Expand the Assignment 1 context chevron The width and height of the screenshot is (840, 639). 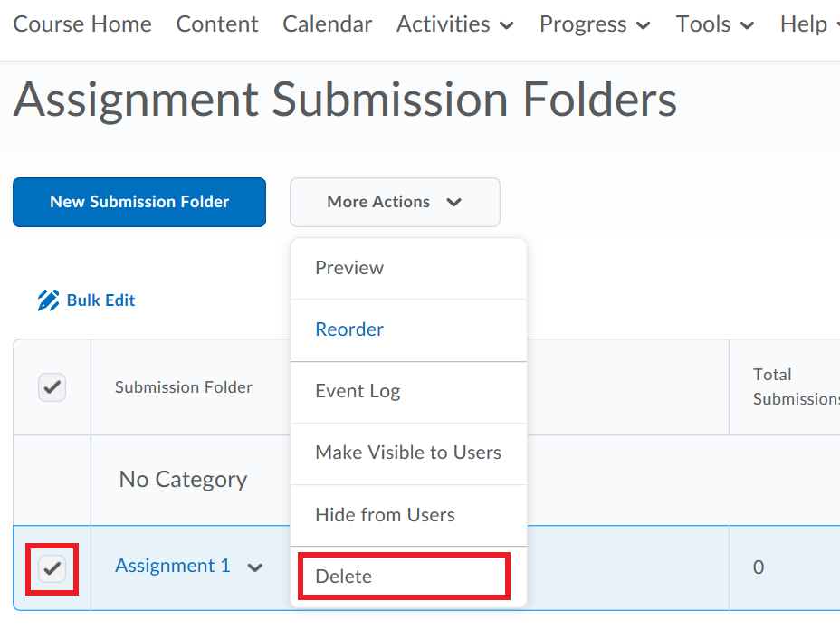point(255,567)
